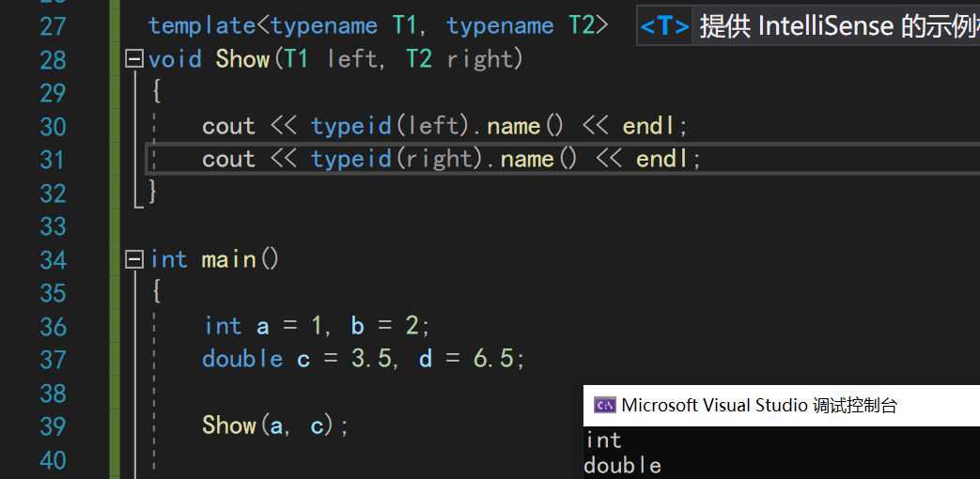Screen dimensions: 980x479
Task: Click line number 28 in the gutter
Action: point(54,60)
